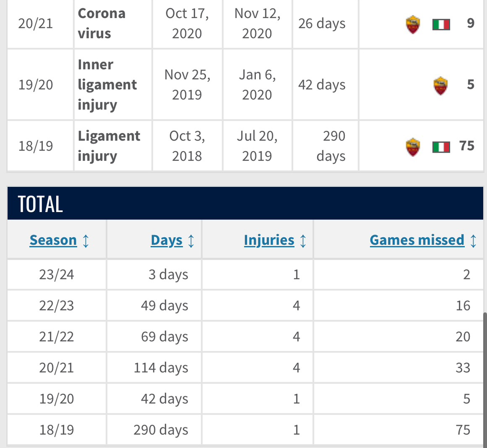The width and height of the screenshot is (487, 448).
Task: Sort totals by Days header link
Action: pos(166,240)
